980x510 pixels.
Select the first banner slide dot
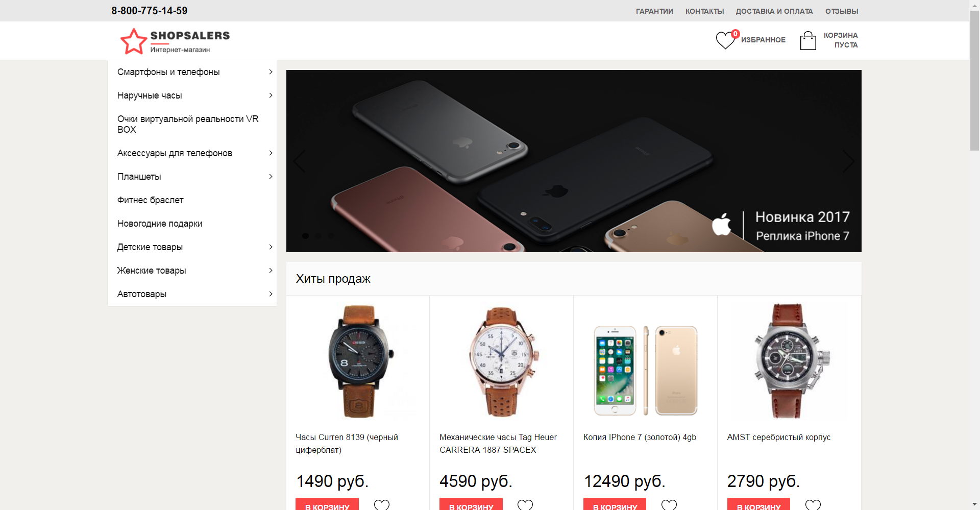(x=305, y=236)
